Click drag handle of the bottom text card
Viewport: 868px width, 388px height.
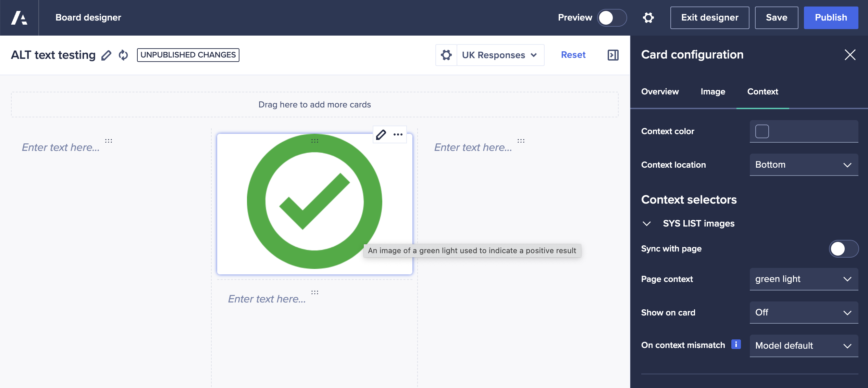coord(315,292)
